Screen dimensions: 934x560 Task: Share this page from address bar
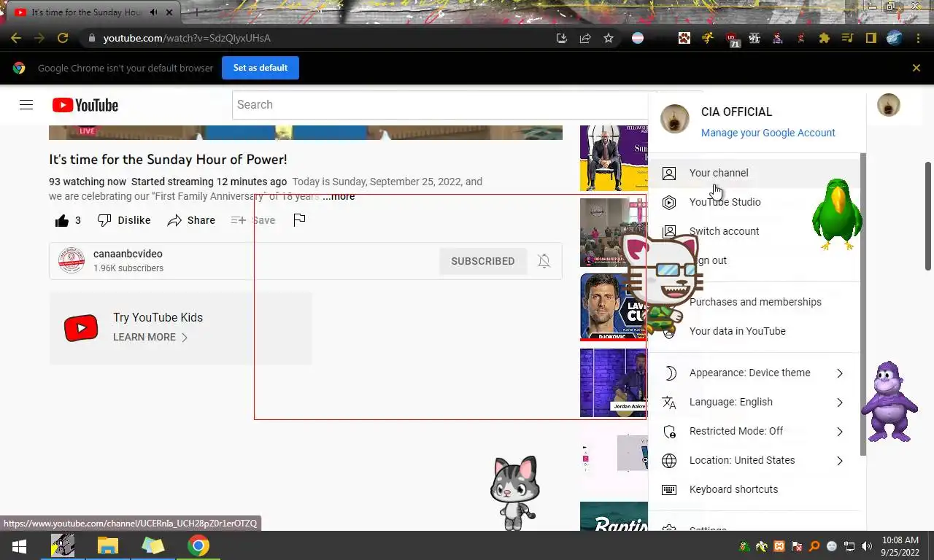point(585,38)
